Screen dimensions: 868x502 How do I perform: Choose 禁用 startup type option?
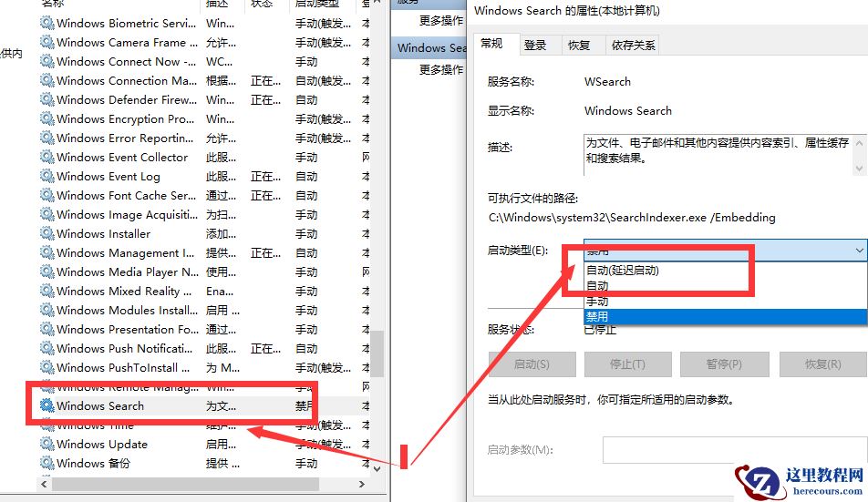725,317
